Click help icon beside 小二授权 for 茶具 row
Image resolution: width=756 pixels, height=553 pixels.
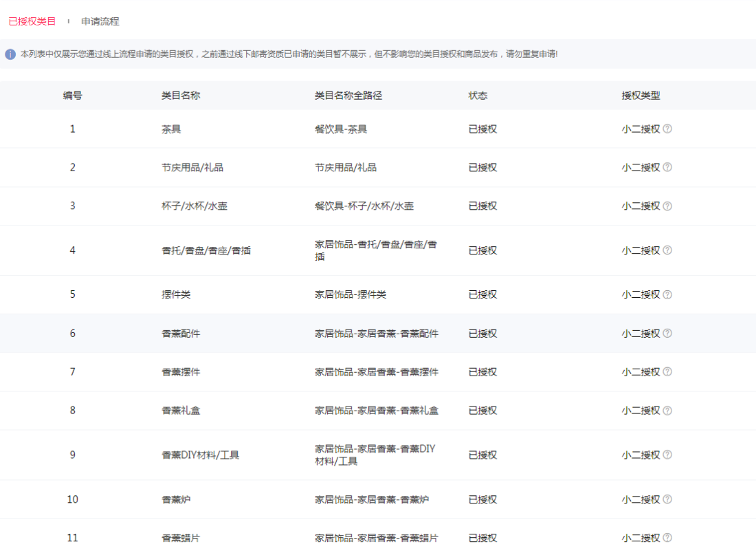pyautogui.click(x=667, y=129)
